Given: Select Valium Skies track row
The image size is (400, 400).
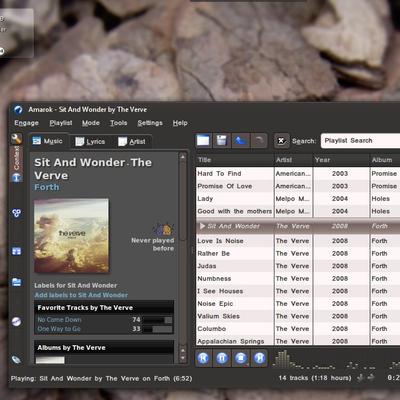Looking at the screenshot, I should coord(298,316).
